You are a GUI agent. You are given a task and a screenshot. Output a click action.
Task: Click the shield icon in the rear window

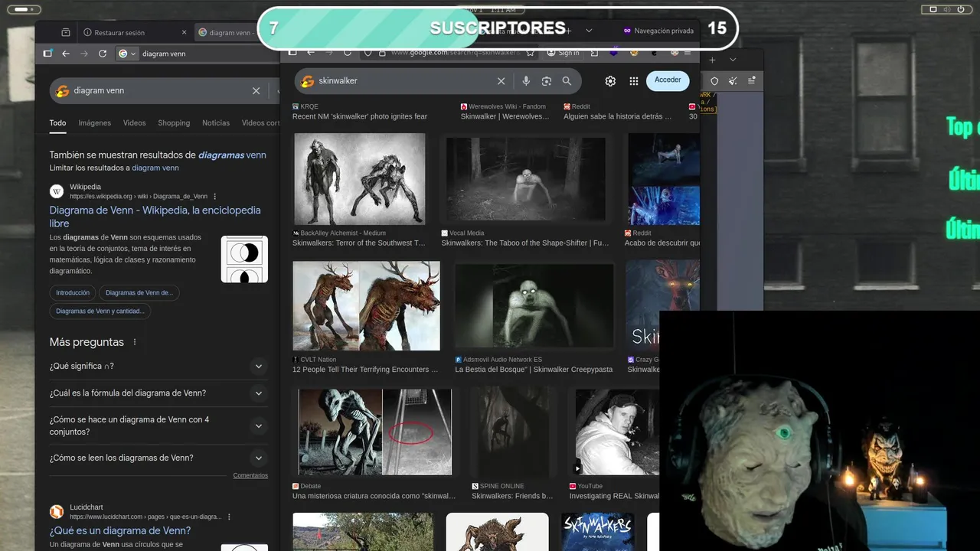point(714,80)
